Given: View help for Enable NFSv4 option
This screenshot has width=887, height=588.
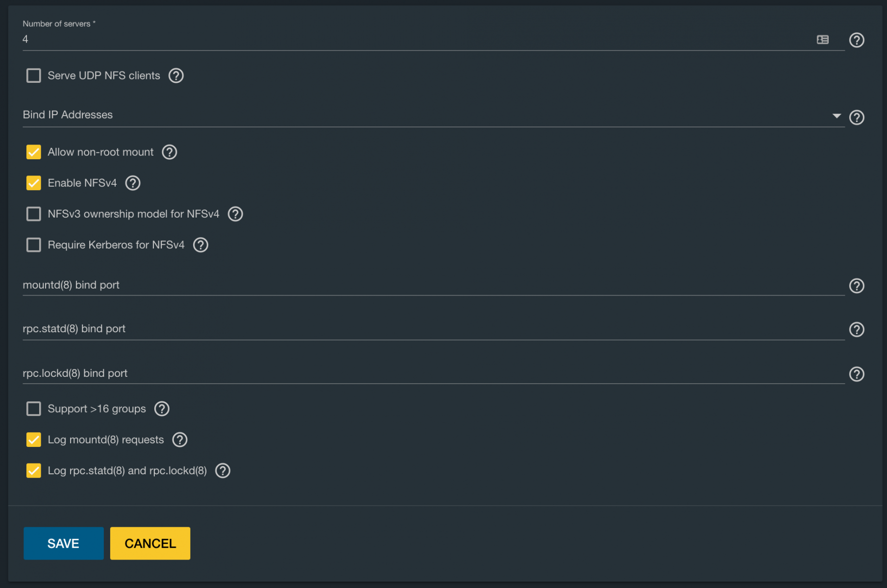Looking at the screenshot, I should 133,183.
